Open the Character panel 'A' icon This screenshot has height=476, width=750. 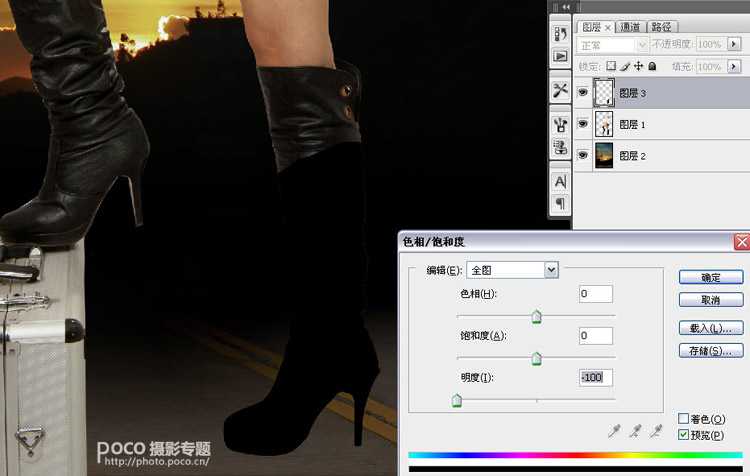coord(560,181)
